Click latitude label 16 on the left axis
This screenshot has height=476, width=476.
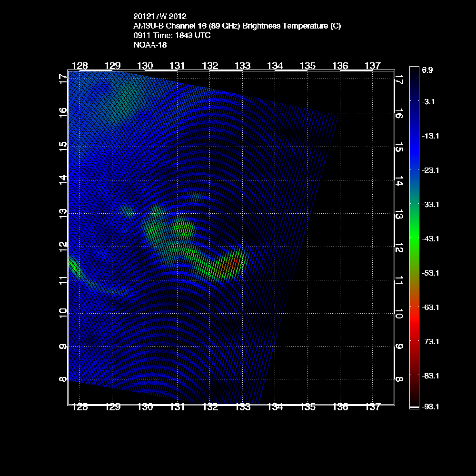(63, 113)
